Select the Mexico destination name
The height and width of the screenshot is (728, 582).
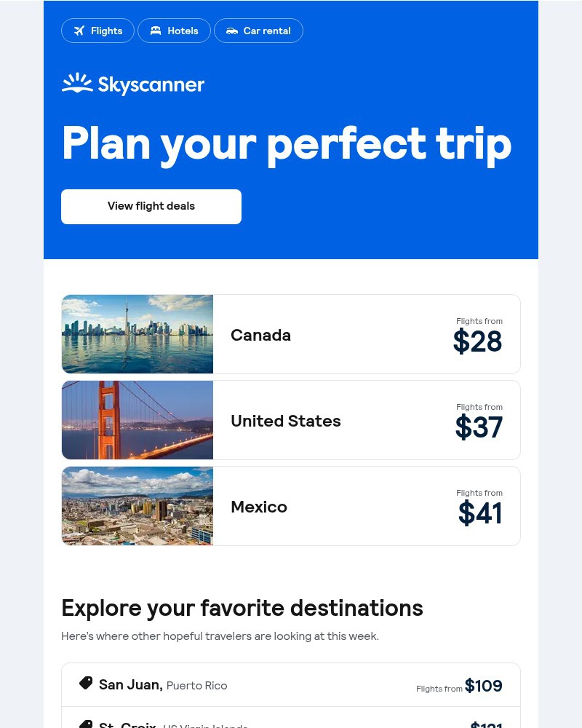pos(259,507)
